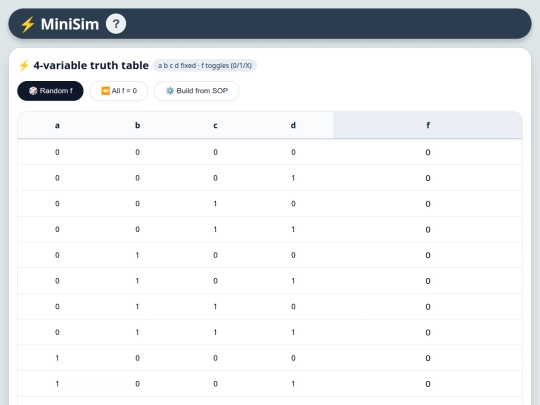This screenshot has height=405, width=540.
Task: Click the rewind icon on All f = 0
Action: point(105,91)
